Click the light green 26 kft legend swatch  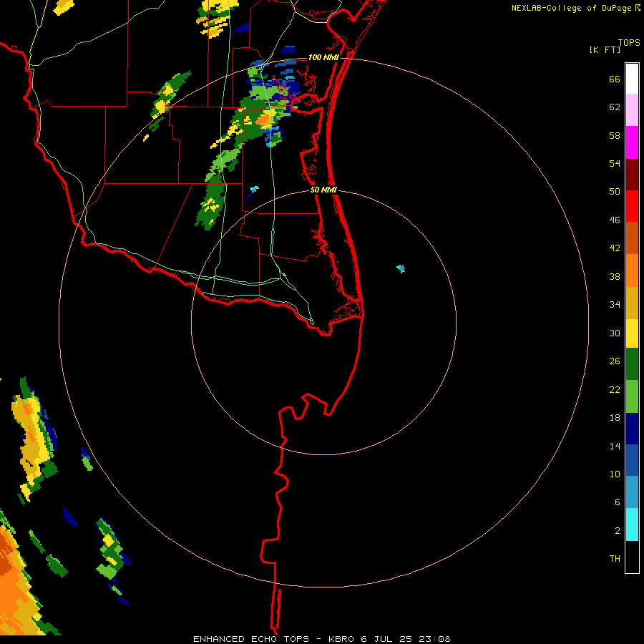coord(632,396)
